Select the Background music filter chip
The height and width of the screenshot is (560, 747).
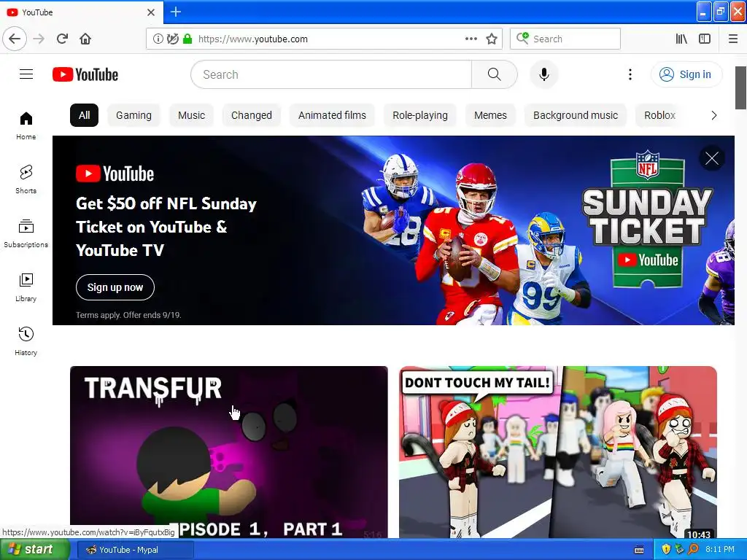pos(576,115)
